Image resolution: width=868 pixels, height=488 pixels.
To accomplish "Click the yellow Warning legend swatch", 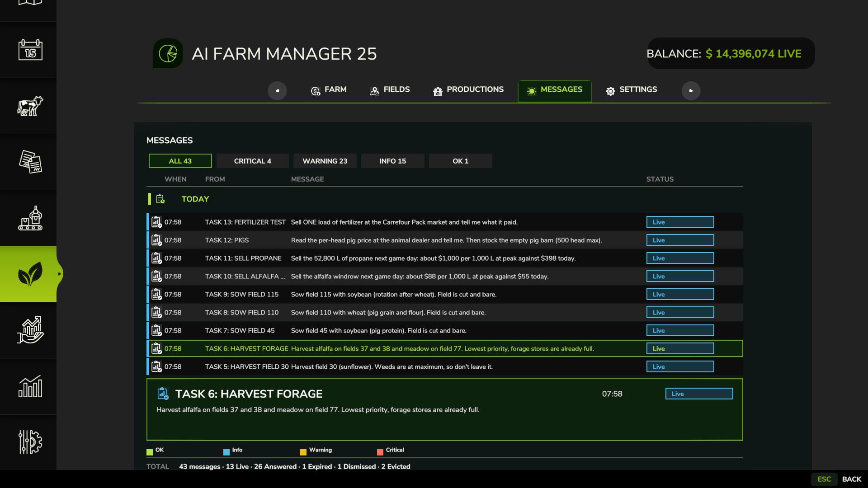I will (x=303, y=452).
